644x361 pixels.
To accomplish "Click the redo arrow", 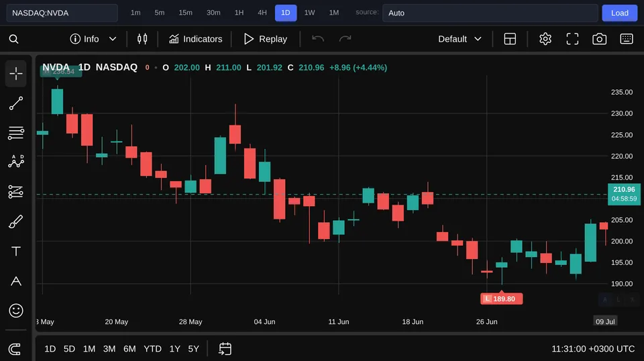I will (345, 39).
